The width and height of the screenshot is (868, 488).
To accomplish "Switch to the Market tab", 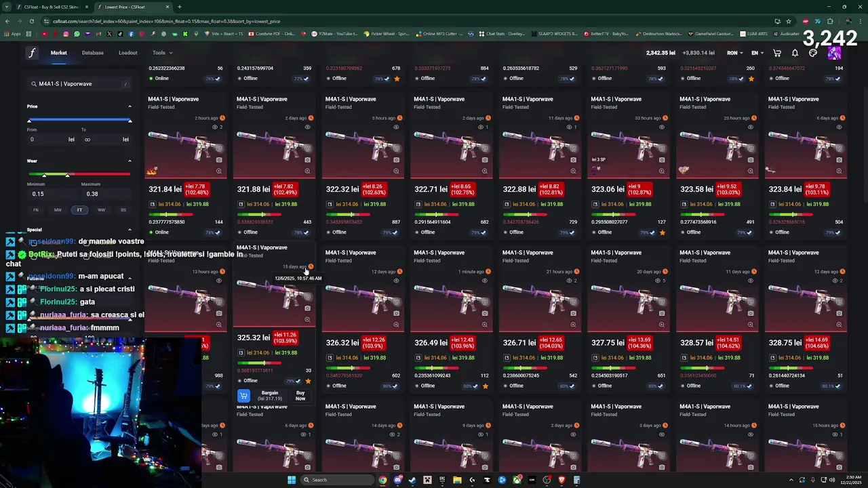I will [58, 53].
